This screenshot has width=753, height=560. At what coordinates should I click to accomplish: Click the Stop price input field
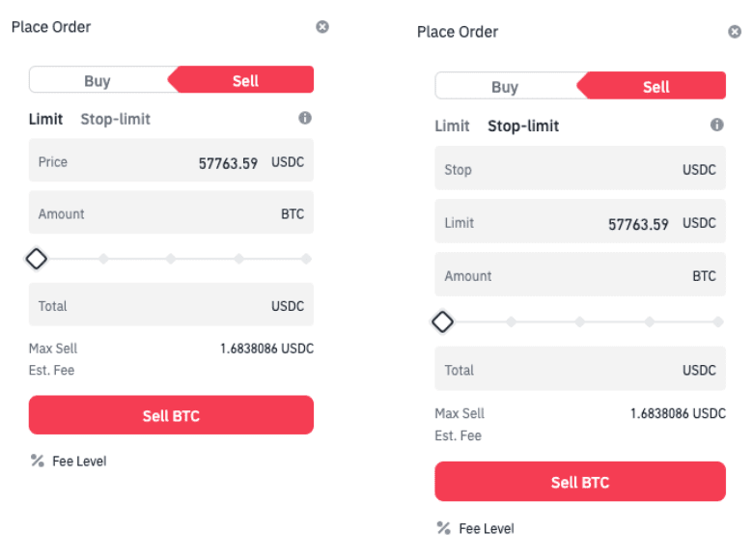(x=579, y=170)
